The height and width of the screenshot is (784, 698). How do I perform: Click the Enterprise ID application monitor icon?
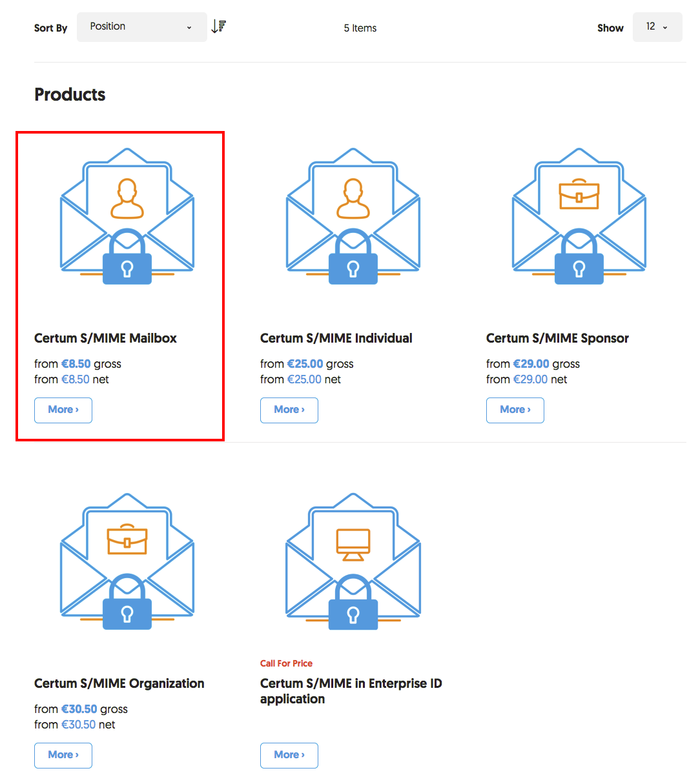coord(353,544)
